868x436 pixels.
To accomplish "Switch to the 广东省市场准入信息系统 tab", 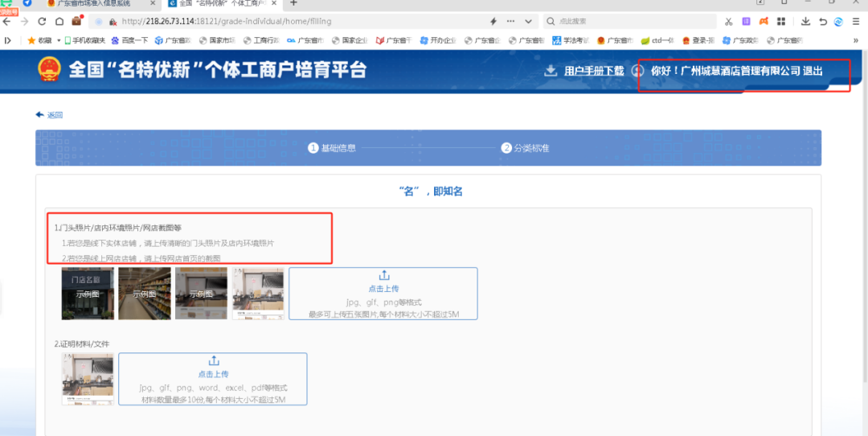I will pyautogui.click(x=92, y=4).
